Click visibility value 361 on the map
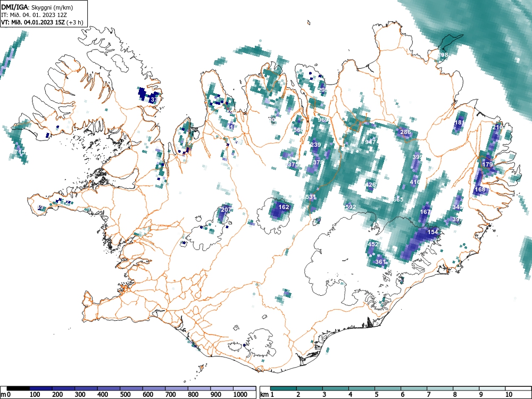Image resolution: width=532 pixels, height=399 pixels. tap(380, 262)
